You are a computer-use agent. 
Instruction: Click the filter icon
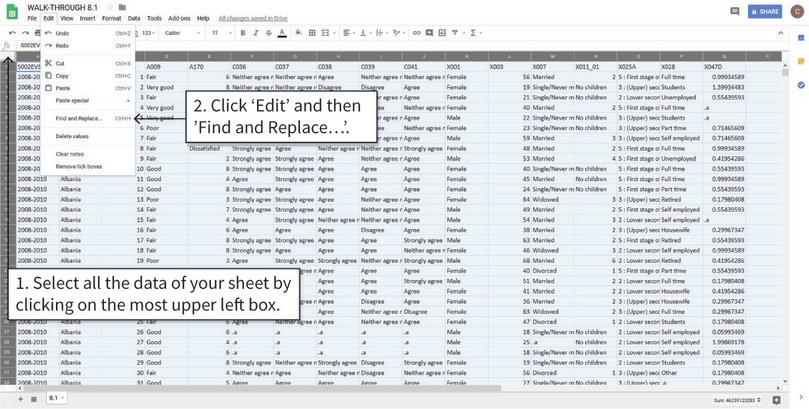[457, 33]
